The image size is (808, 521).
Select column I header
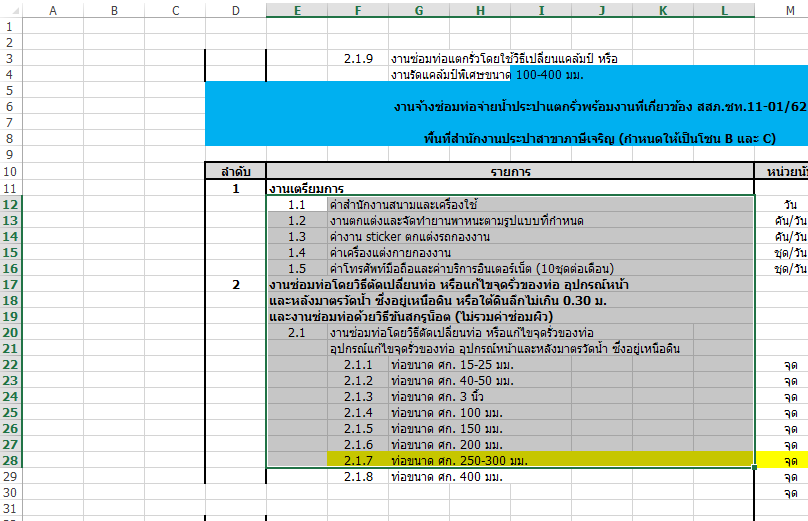click(541, 10)
